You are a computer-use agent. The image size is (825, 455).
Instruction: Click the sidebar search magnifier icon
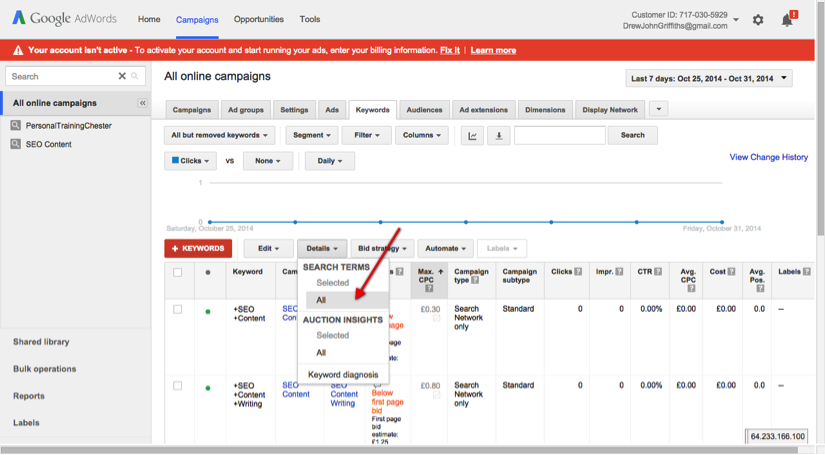point(135,76)
